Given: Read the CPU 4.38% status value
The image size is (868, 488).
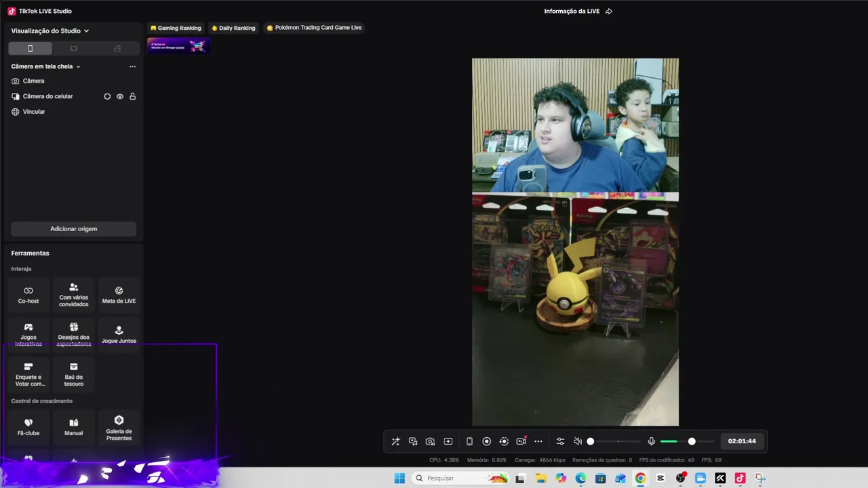Looking at the screenshot, I should pos(444,460).
